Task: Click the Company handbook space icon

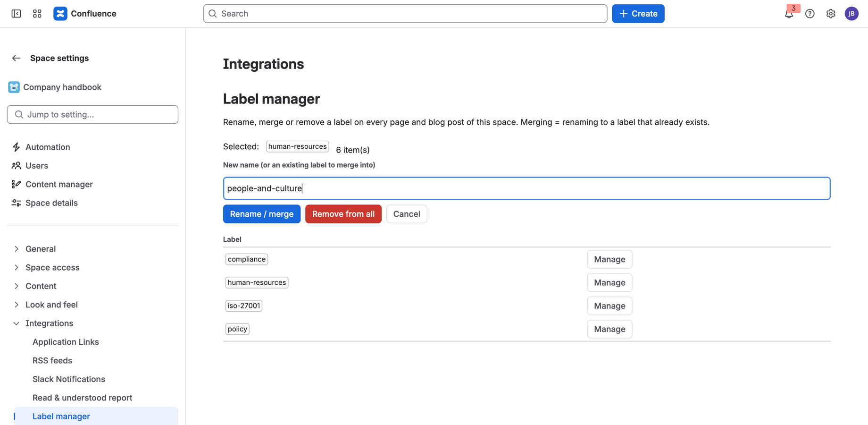Action: coord(14,87)
